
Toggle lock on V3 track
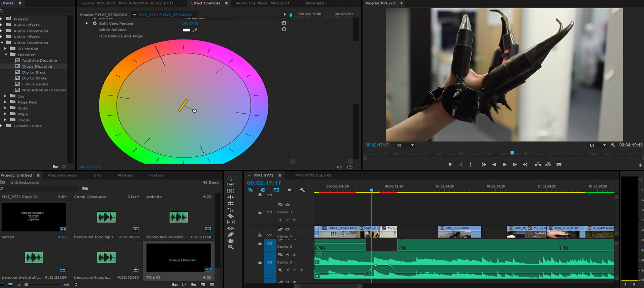pyautogui.click(x=260, y=212)
